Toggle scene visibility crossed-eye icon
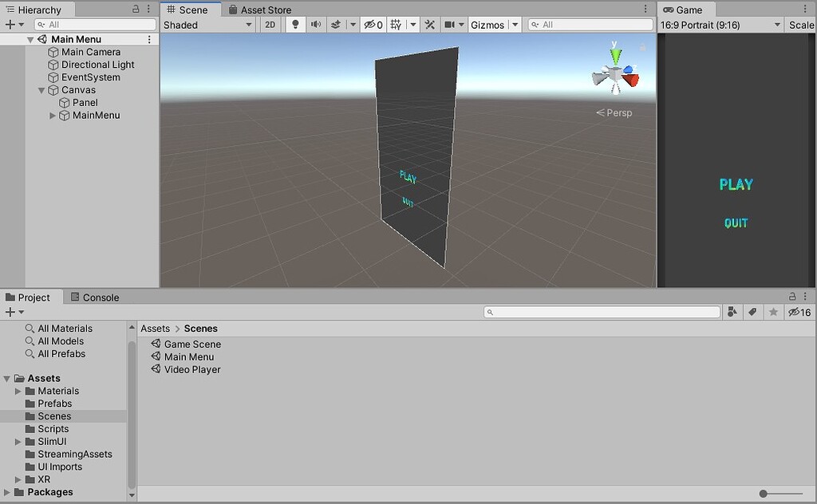The image size is (817, 504). click(370, 25)
